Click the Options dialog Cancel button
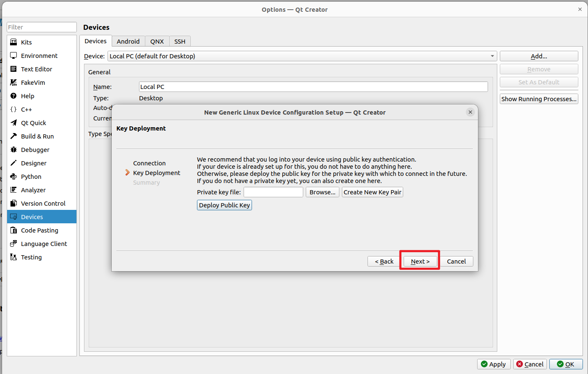Screen dimensions: 588x374 tap(530, 364)
